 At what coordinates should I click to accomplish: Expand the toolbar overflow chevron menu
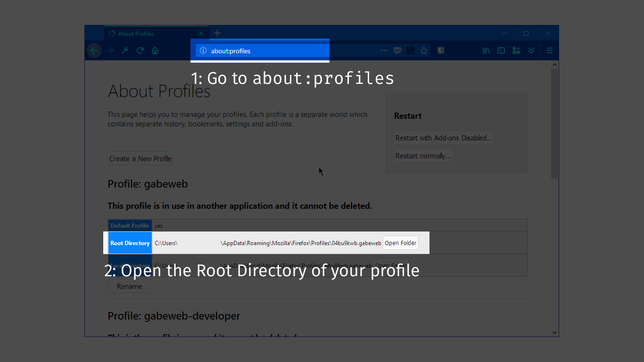531,50
